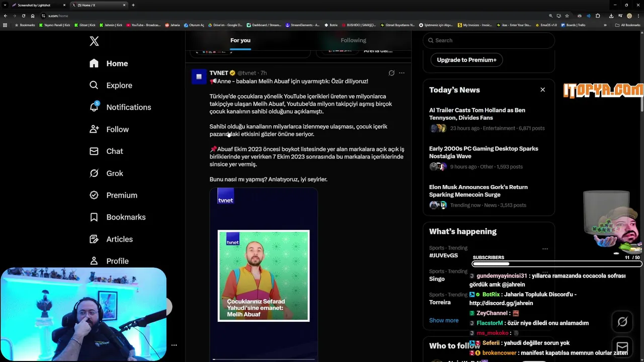
Task: Click the site info icon in address bar
Action: pos(43,16)
